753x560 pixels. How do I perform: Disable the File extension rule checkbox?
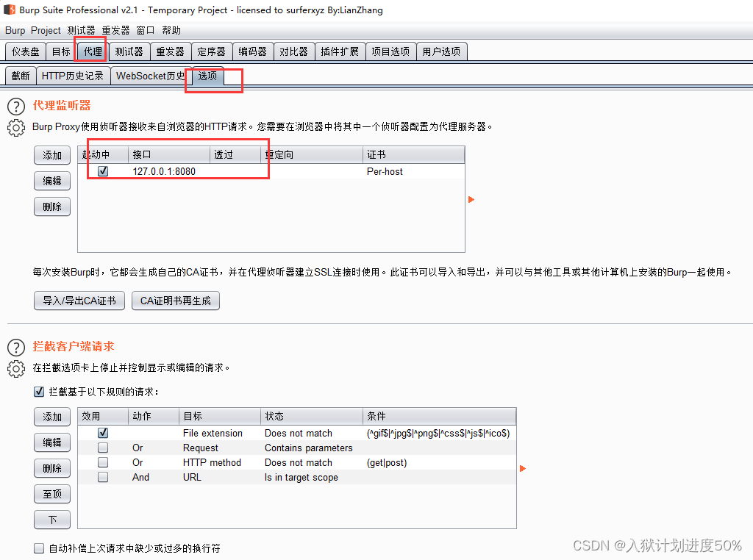pyautogui.click(x=103, y=433)
